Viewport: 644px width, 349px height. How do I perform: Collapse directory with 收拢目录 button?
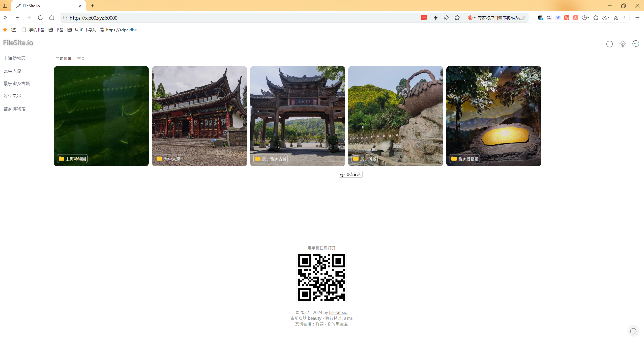350,174
